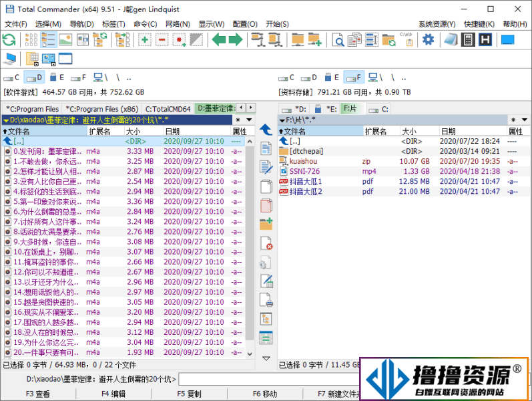This screenshot has width=532, height=401.
Task: Open the multi-rename tool icon
Action: point(372,39)
